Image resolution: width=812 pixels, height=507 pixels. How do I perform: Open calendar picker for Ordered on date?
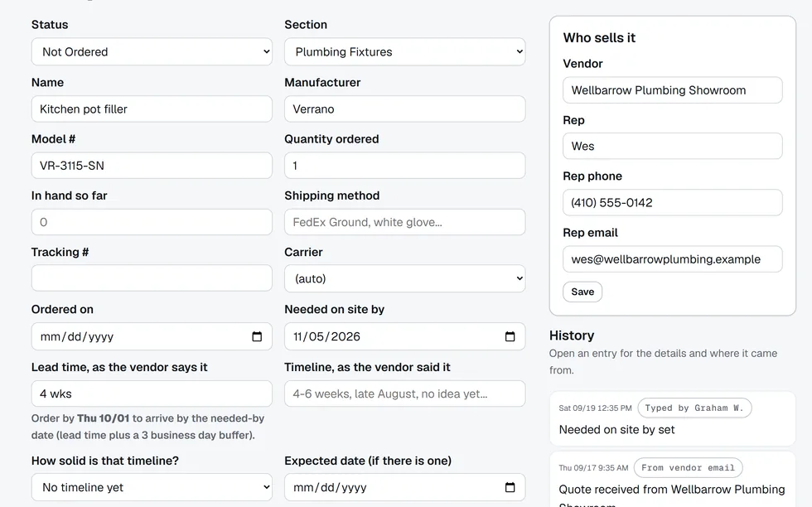[x=257, y=336]
